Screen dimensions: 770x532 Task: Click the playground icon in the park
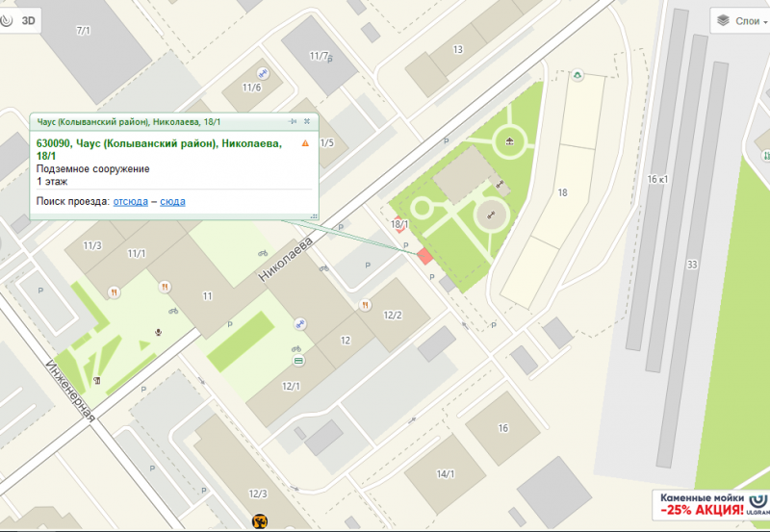(508, 144)
